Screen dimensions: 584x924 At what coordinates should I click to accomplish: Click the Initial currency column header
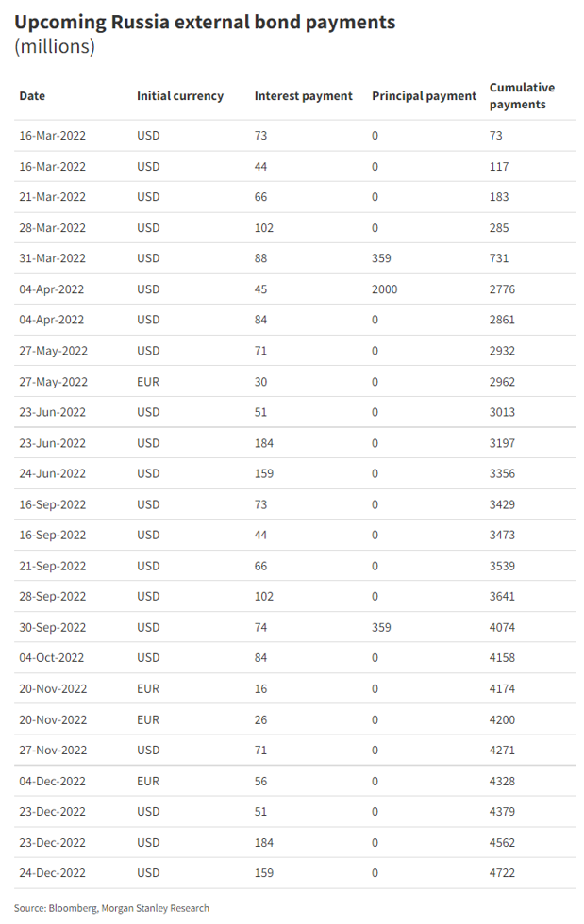tap(180, 95)
